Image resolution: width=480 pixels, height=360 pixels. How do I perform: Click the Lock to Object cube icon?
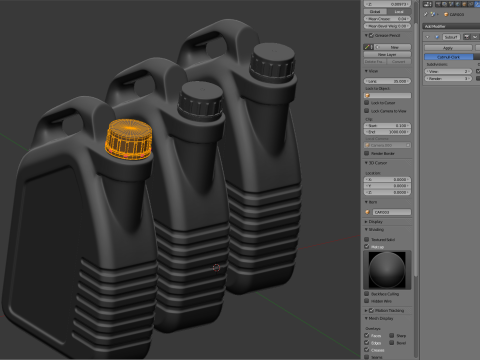[368, 95]
